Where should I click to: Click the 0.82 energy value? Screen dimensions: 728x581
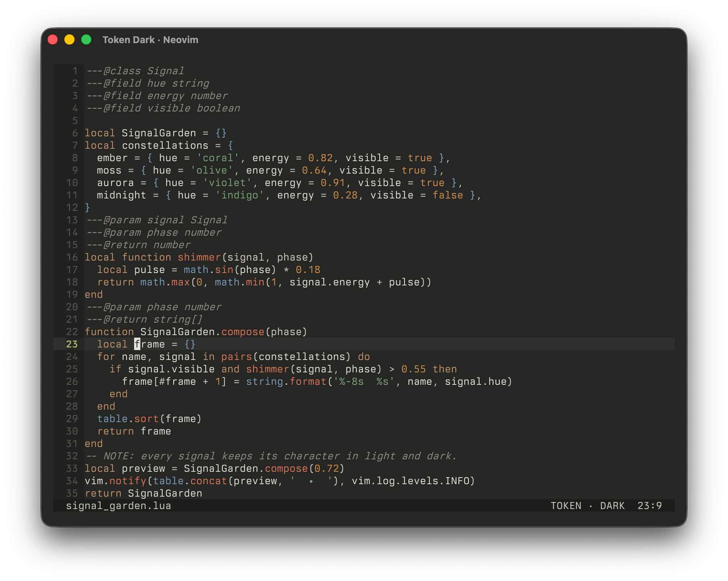(x=321, y=158)
